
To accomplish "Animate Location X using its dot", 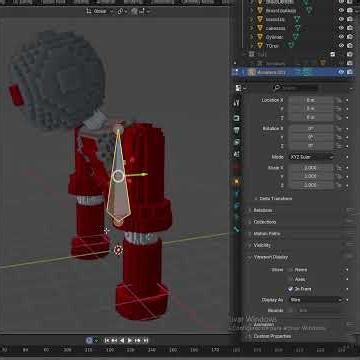I will point(347,100).
